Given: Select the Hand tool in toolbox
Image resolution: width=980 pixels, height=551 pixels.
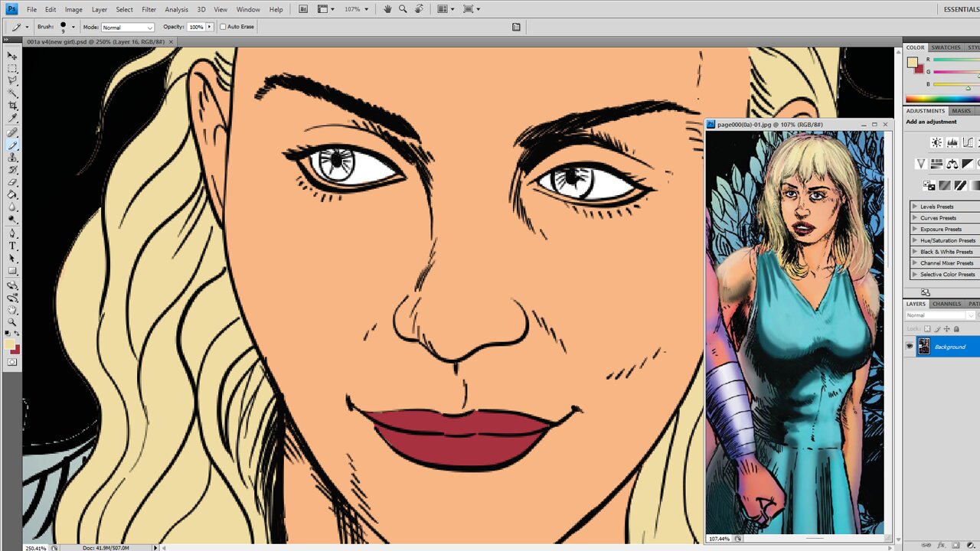Looking at the screenshot, I should click(12, 311).
